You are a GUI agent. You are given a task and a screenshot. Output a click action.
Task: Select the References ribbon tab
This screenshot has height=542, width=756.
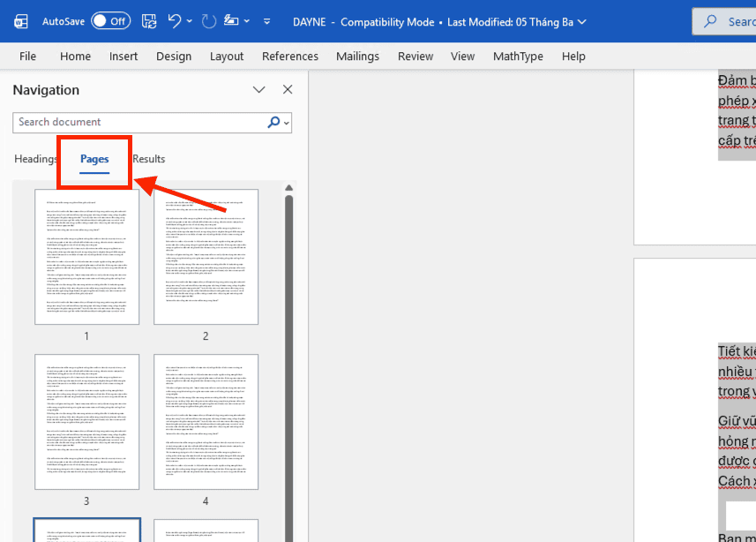coord(290,56)
